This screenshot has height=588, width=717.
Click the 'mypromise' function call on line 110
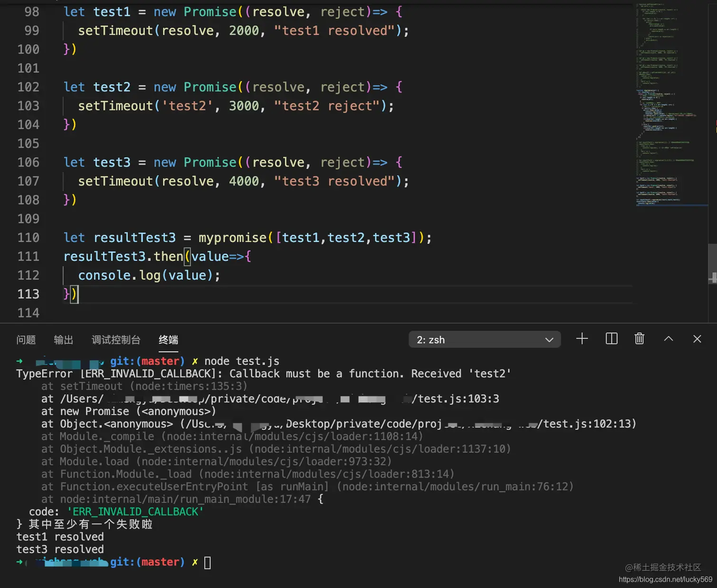(233, 238)
